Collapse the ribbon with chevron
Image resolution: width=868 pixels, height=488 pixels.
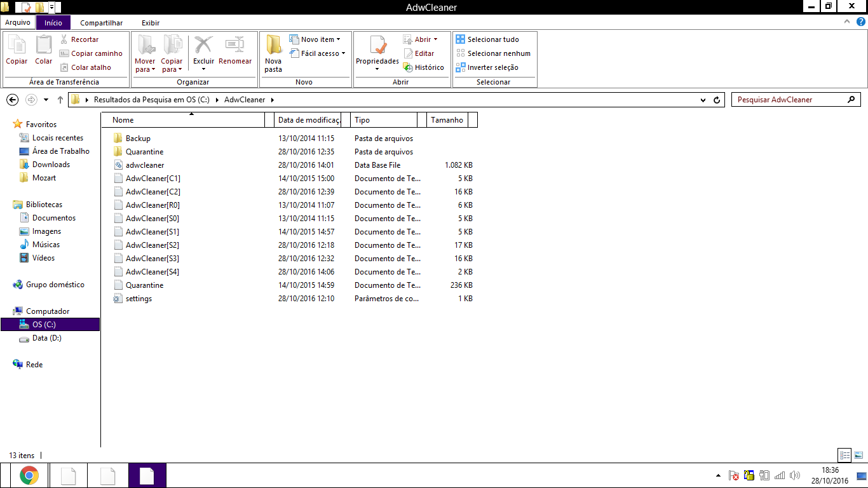click(x=848, y=22)
